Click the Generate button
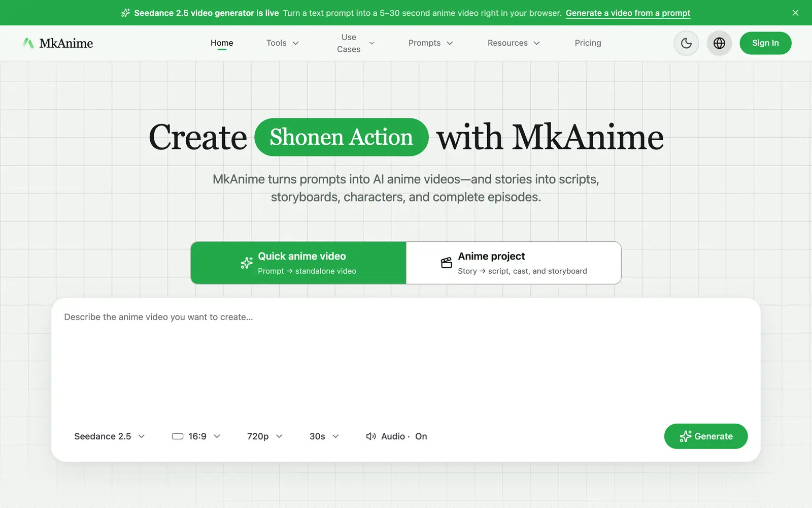 705,436
